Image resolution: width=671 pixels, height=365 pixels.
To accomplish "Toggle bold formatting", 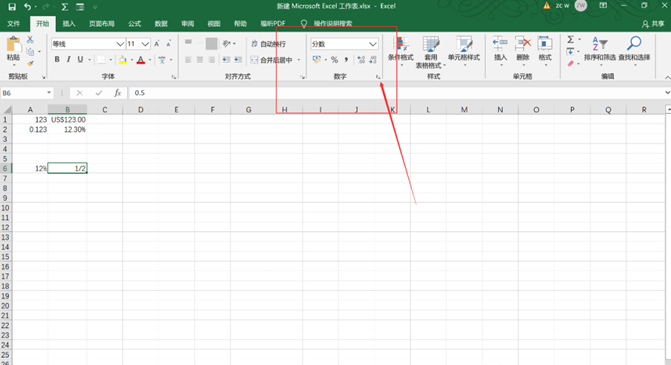I will pyautogui.click(x=57, y=60).
